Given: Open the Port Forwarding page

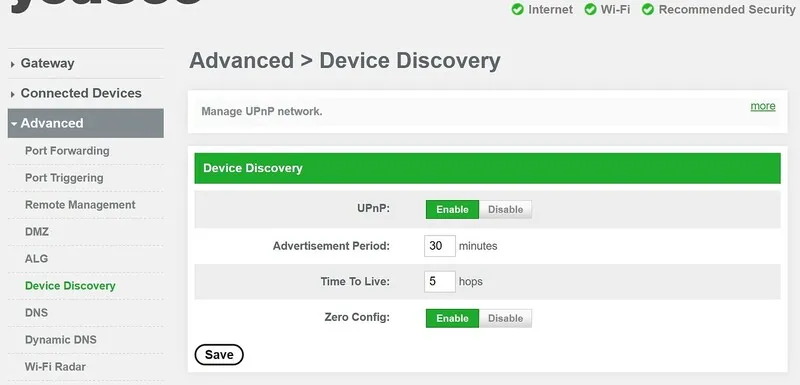Looking at the screenshot, I should (x=67, y=151).
